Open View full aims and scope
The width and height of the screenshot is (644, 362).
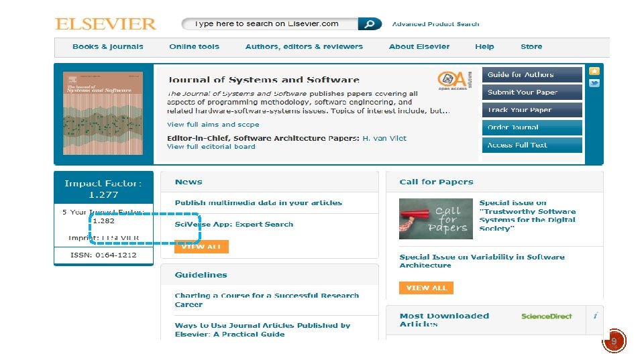pos(213,125)
